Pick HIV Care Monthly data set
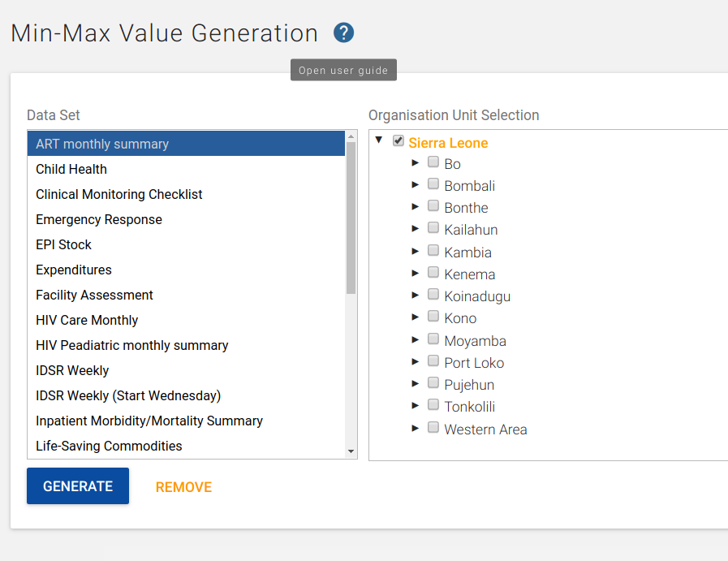 click(186, 320)
